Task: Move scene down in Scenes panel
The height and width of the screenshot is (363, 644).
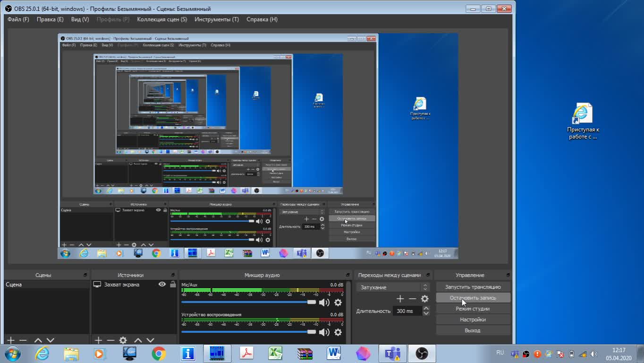Action: [x=51, y=340]
